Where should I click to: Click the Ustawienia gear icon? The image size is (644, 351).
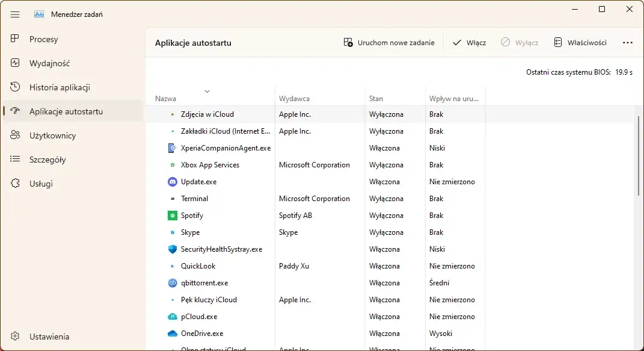(15, 336)
